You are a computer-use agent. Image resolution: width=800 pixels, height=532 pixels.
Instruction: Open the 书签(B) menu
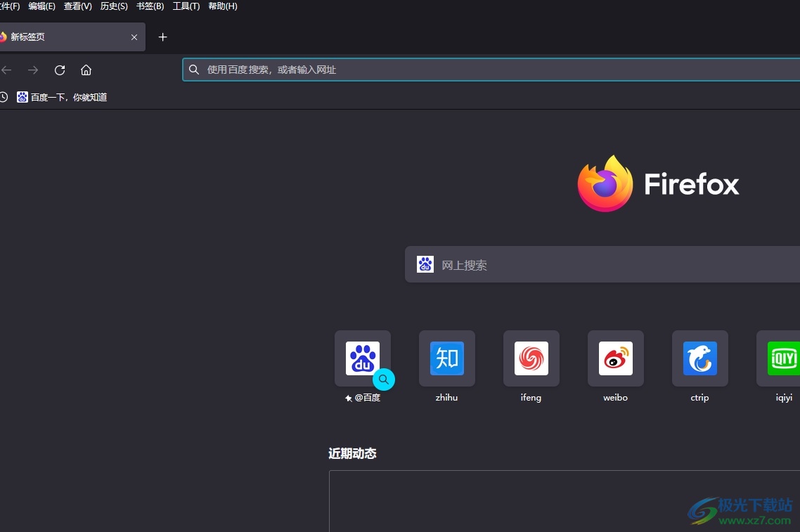150,6
